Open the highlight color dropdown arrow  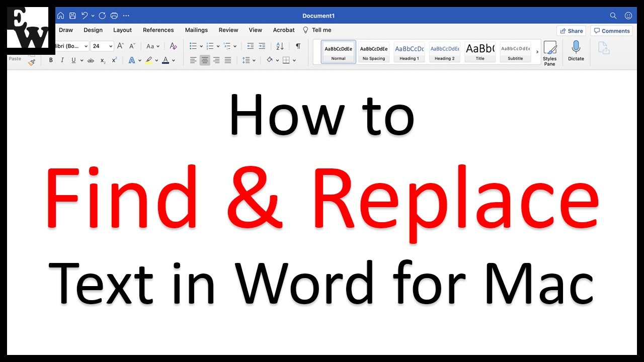click(156, 60)
